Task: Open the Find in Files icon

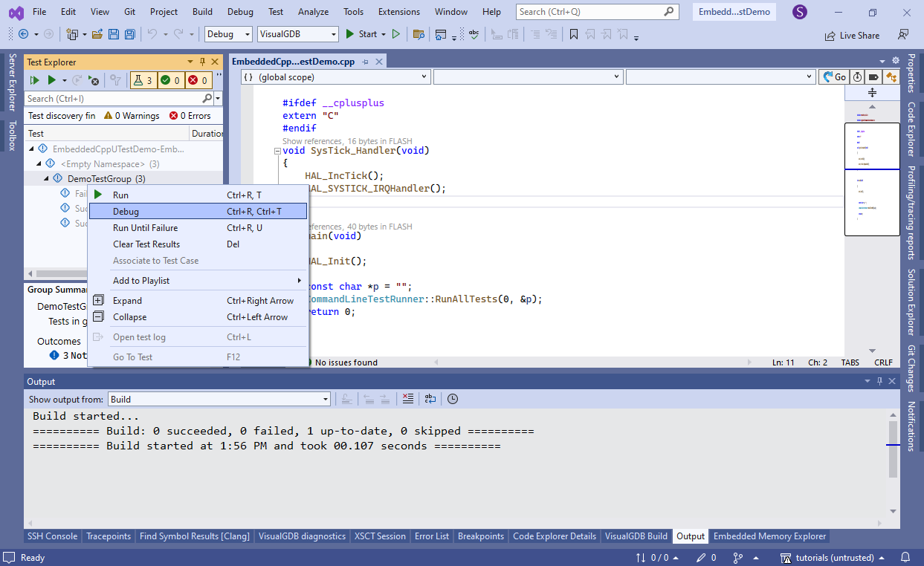Action: tap(419, 34)
